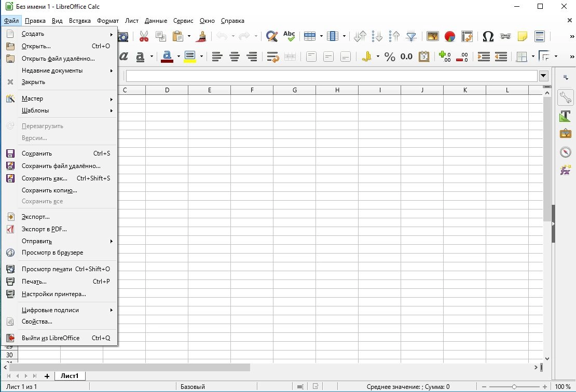Image resolution: width=576 pixels, height=392 pixels.
Task: Open sidebar Navigator compass panel
Action: [565, 151]
